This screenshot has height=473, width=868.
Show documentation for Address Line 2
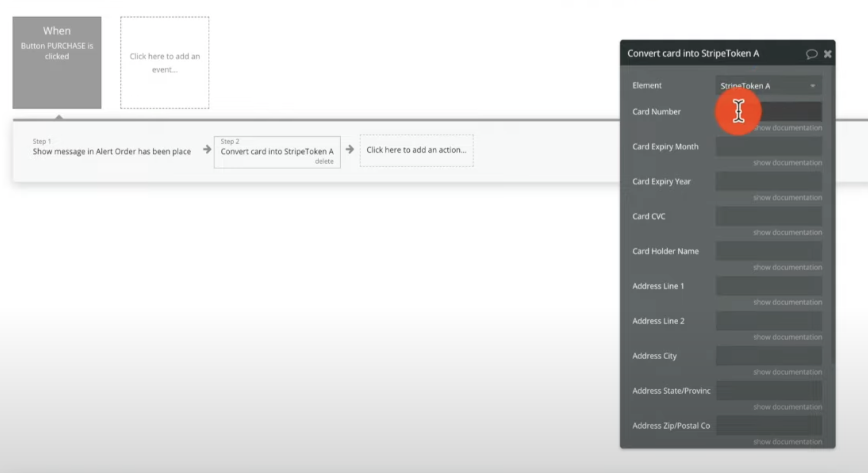[x=787, y=337]
